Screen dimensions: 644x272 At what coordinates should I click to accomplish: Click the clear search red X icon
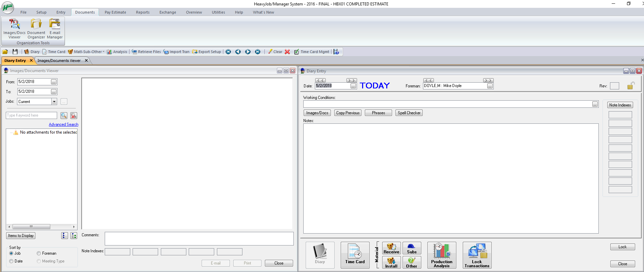coord(74,116)
